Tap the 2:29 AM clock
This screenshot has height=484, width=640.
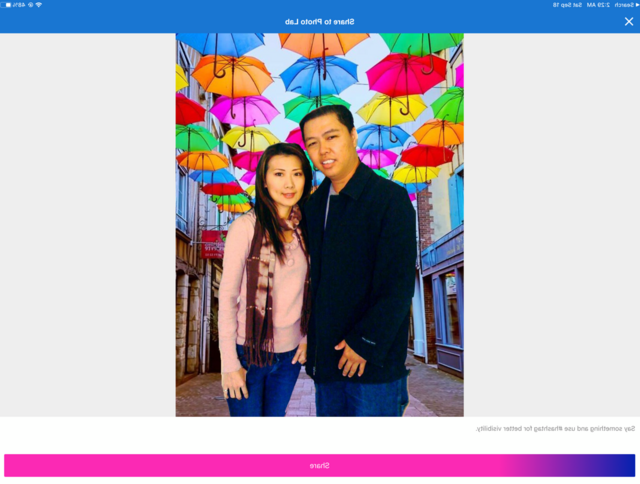click(598, 4)
